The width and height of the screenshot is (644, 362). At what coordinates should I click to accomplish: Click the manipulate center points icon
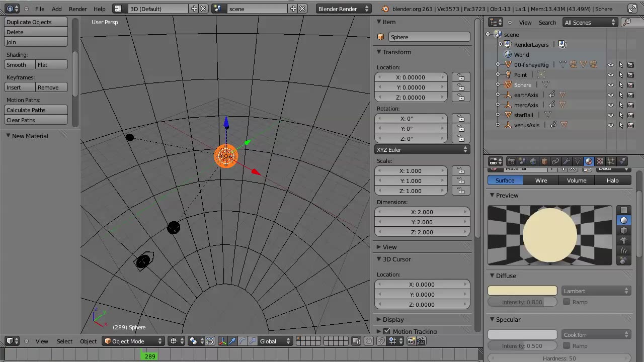point(210,341)
